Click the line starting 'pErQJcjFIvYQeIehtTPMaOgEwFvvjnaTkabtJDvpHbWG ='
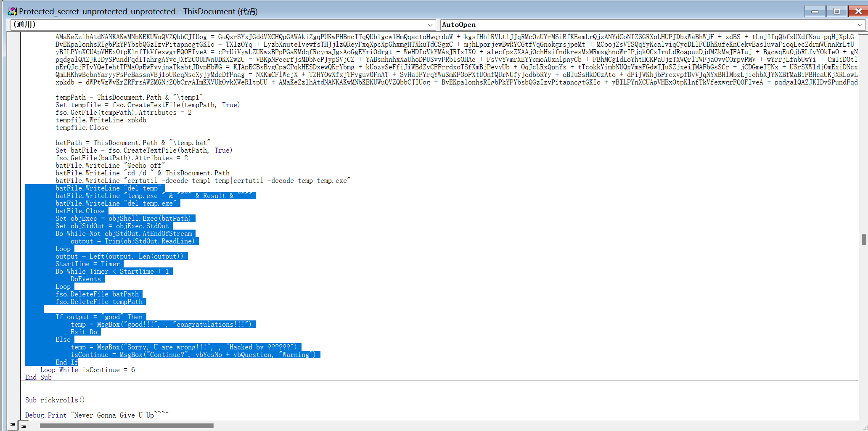Viewport: 868px width, 431px height. point(456,67)
